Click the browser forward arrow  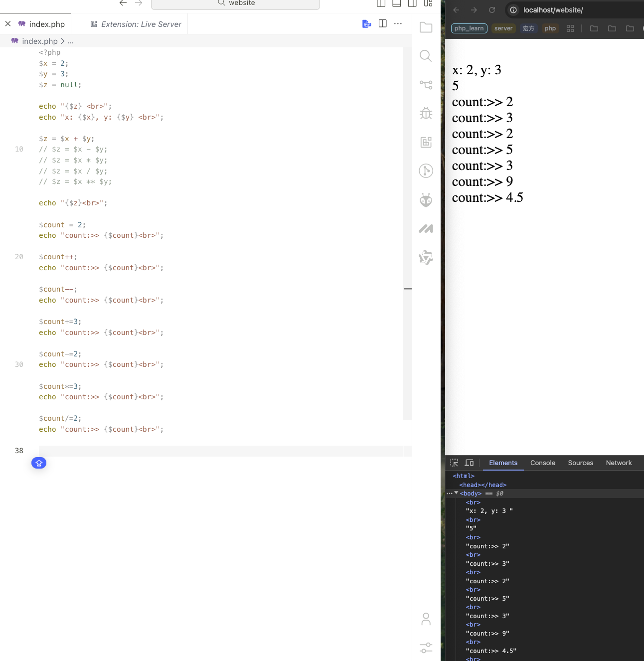point(474,10)
